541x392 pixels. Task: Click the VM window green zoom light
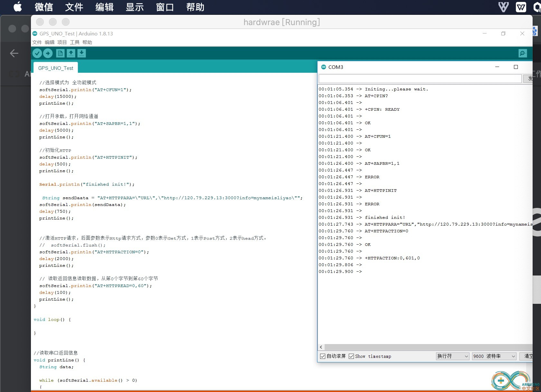[66, 22]
